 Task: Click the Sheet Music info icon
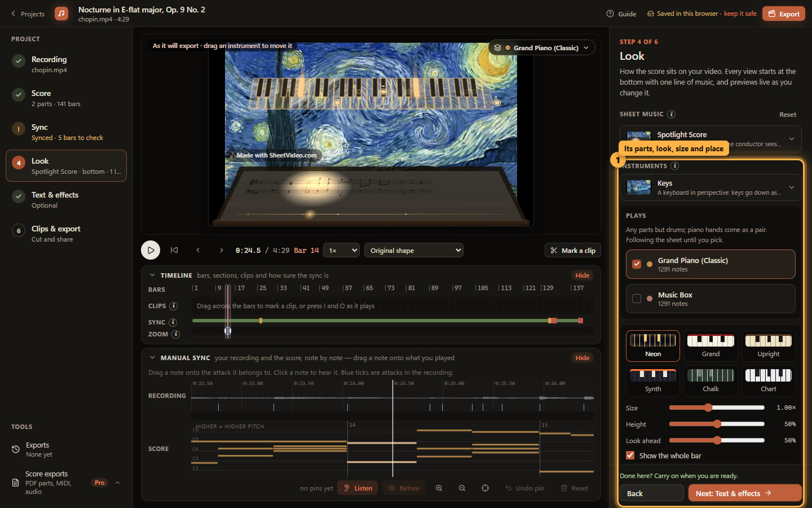pyautogui.click(x=671, y=114)
